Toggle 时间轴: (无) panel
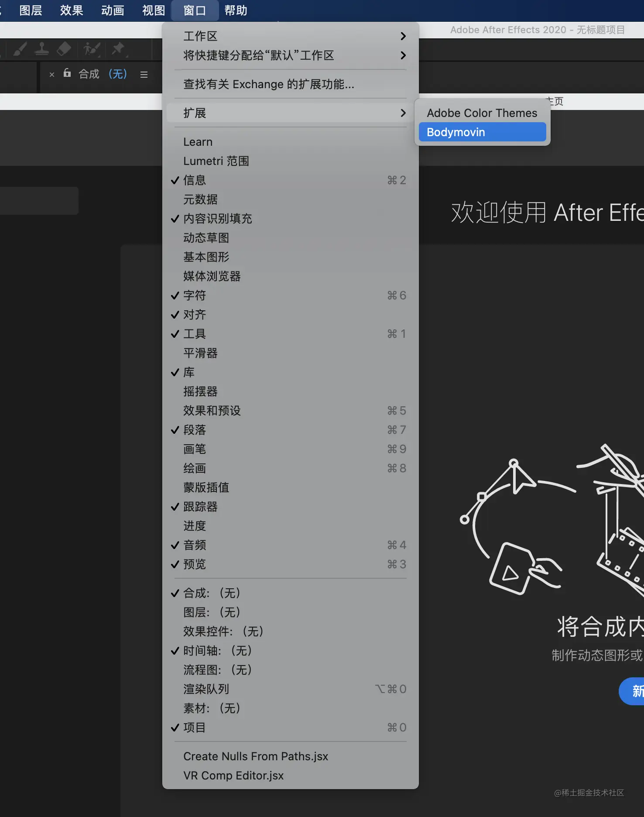 tap(290, 651)
